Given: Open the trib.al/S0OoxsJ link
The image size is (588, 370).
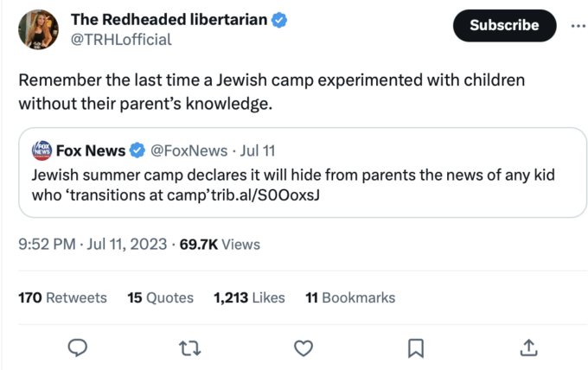Looking at the screenshot, I should (265, 195).
